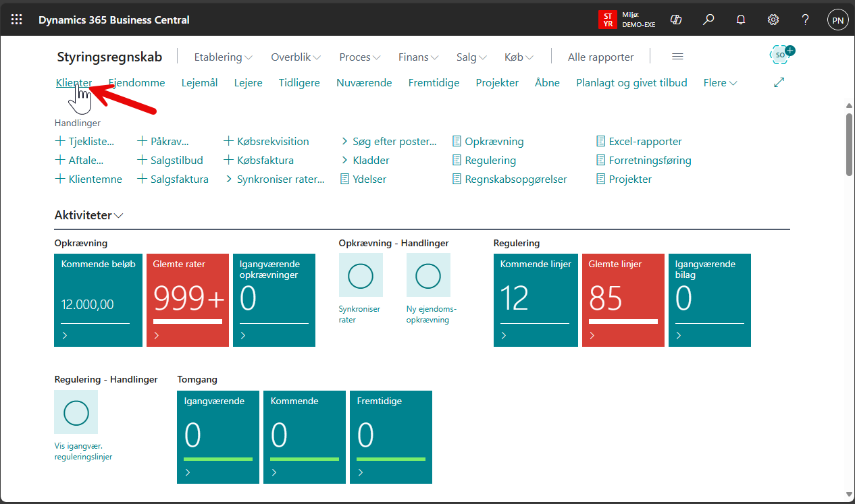Click the Købsfaktura action link
Image resolution: width=855 pixels, height=504 pixels.
[265, 161]
